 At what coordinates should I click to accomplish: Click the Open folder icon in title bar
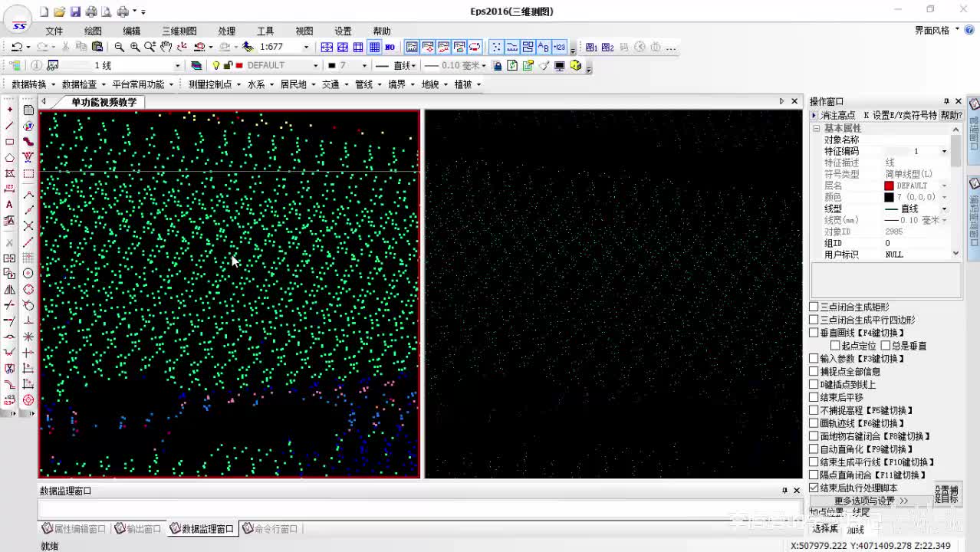click(x=59, y=11)
